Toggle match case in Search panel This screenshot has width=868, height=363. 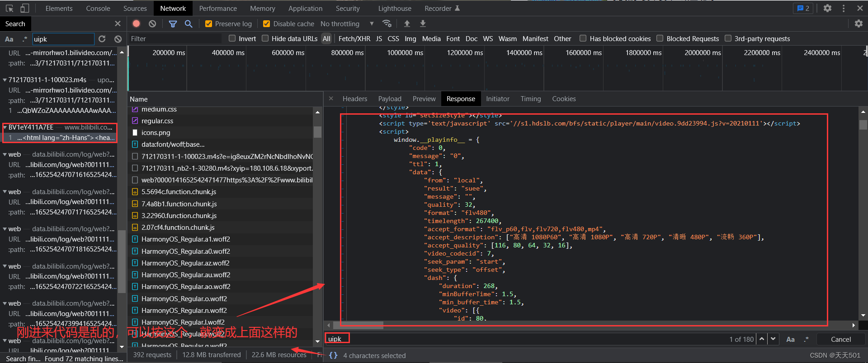pos(9,39)
